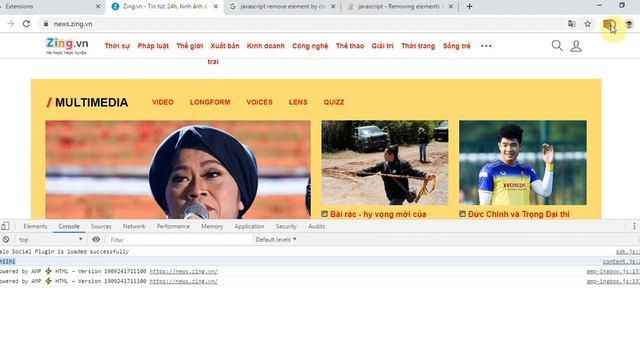Open the Kinh doanh category

tap(266, 46)
